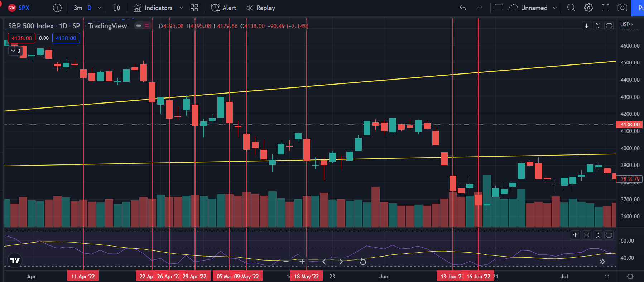This screenshot has height=282, width=644.
Task: Collapse the indicator legend showing 3
Action: (x=15, y=51)
